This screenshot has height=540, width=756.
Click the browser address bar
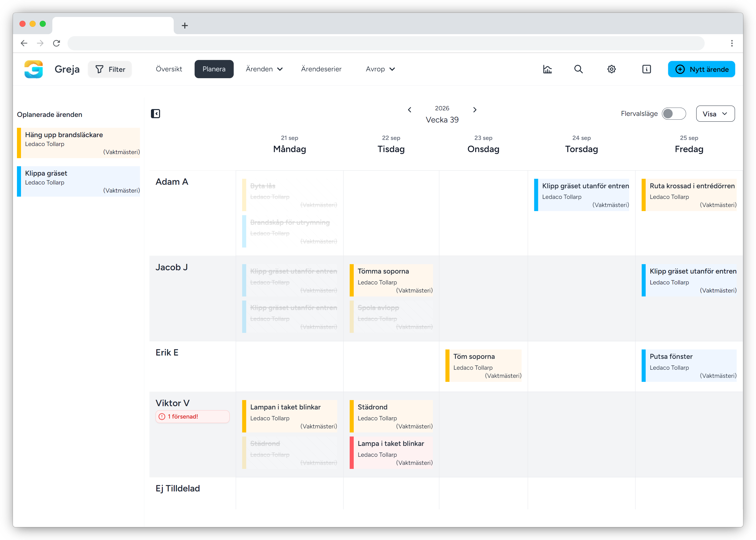pos(386,43)
